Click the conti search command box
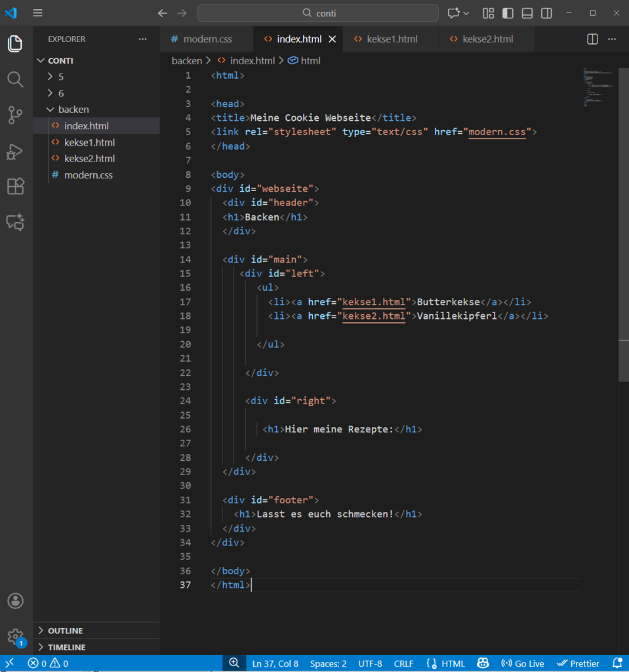 317,13
